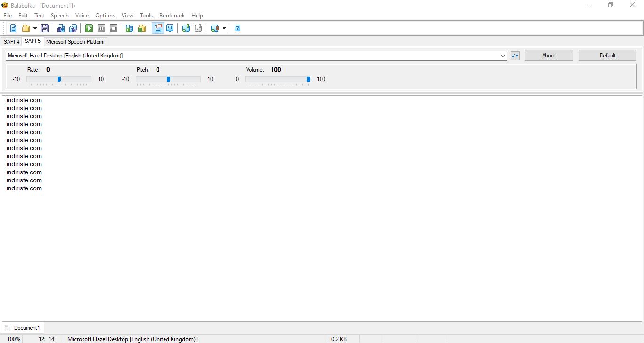Click the About button for the voice
The width and height of the screenshot is (644, 343).
coord(549,56)
